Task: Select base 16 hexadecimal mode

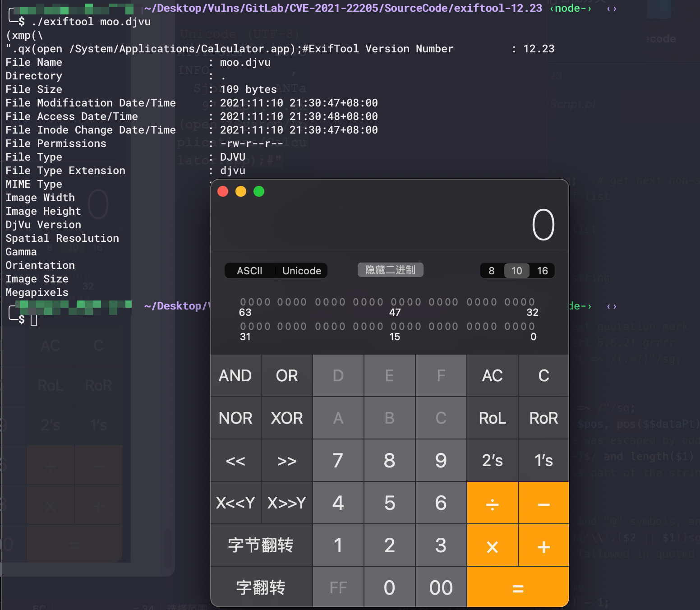Action: (542, 271)
